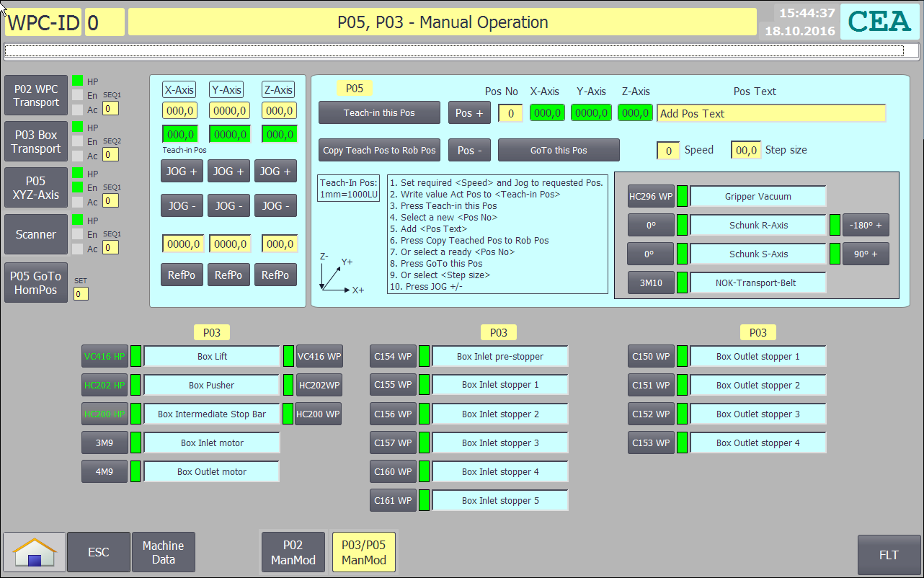
Task: Toggle the 3M10 NOK-Transport-Belt button
Action: click(651, 283)
